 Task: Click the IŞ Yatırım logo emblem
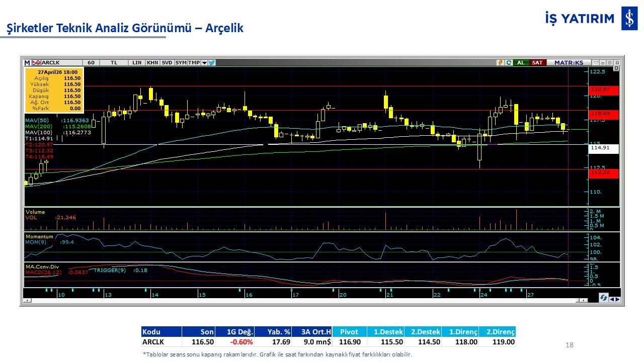coord(629,19)
